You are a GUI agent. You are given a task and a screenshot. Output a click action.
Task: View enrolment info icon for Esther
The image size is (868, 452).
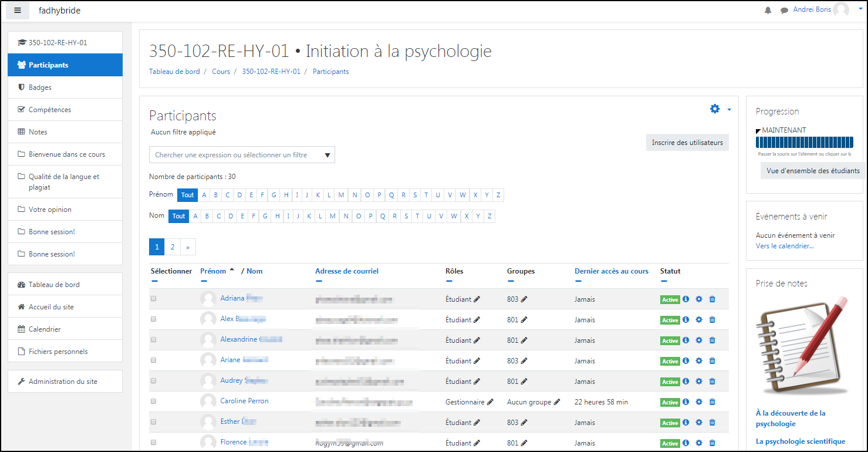[685, 423]
